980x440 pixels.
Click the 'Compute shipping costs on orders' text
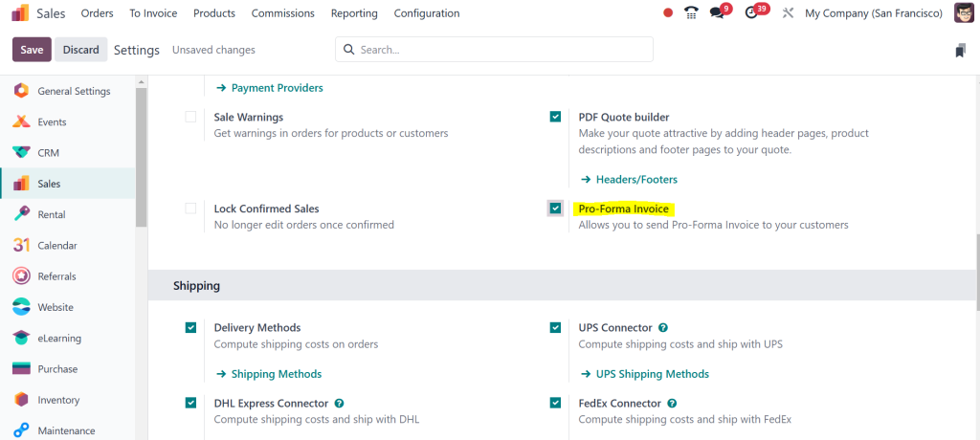297,344
